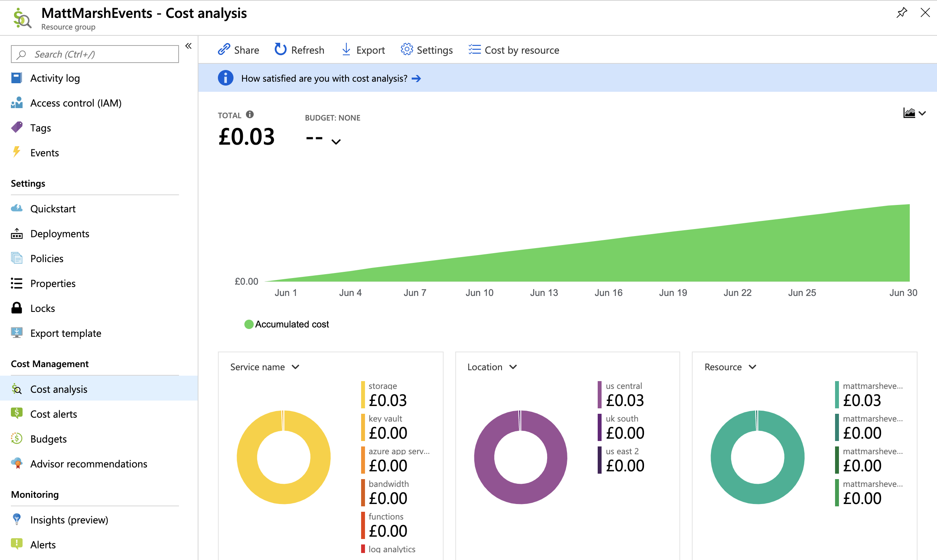Click the Export download icon

pos(346,49)
